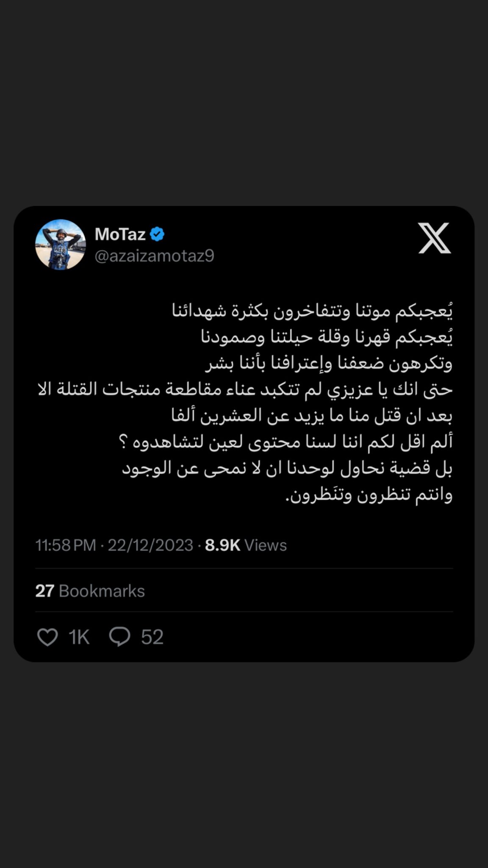This screenshot has height=868, width=488.
Task: Click the 22/12/2023 post date
Action: (x=150, y=545)
